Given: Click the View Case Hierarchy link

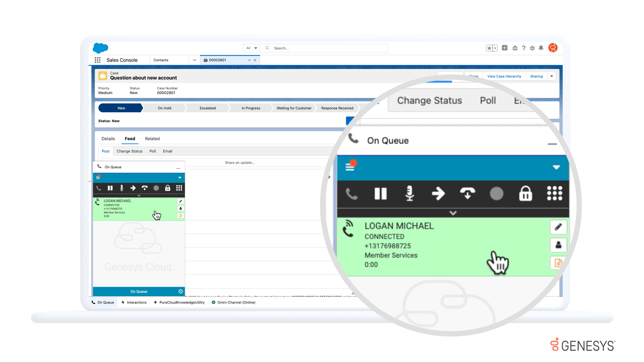Looking at the screenshot, I should [x=504, y=76].
